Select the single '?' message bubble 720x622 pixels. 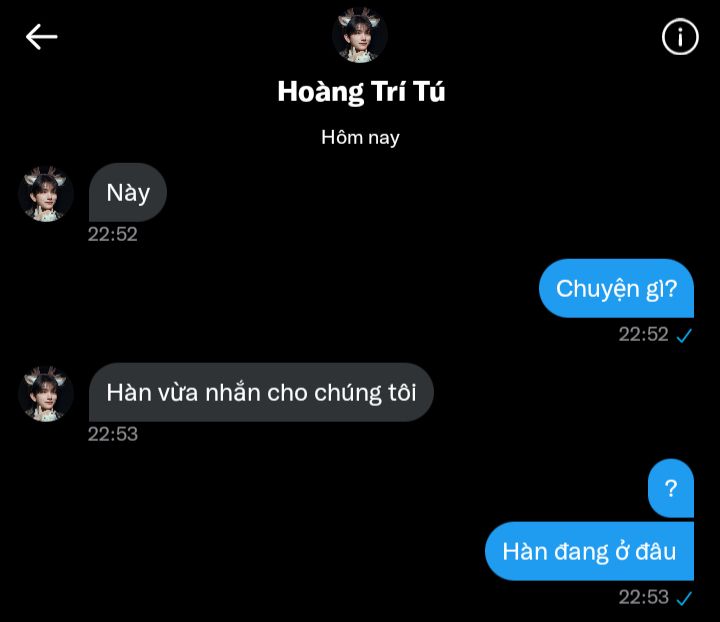pyautogui.click(x=671, y=488)
